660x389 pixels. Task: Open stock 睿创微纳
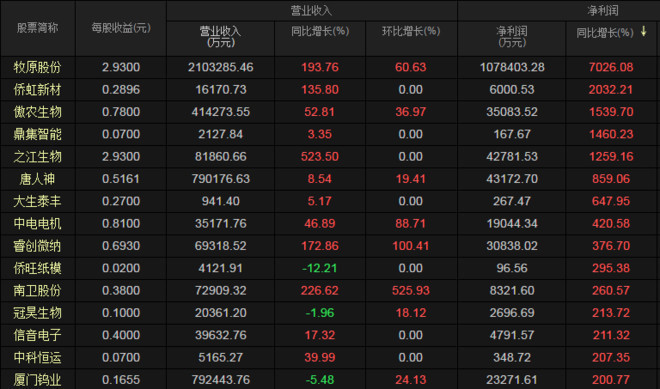coord(37,246)
